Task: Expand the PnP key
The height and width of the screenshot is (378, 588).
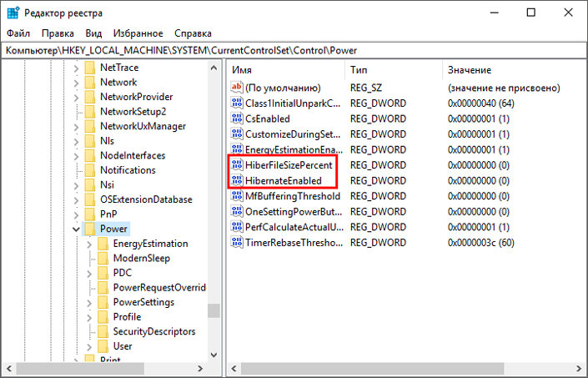Action: 76,214
